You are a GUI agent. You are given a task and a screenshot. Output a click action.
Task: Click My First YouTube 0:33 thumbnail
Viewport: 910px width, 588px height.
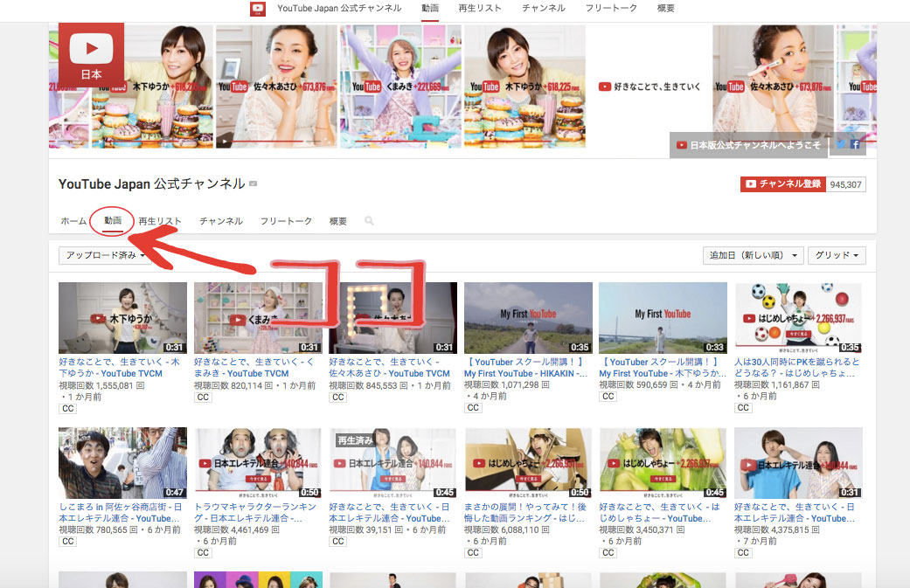[x=663, y=318]
